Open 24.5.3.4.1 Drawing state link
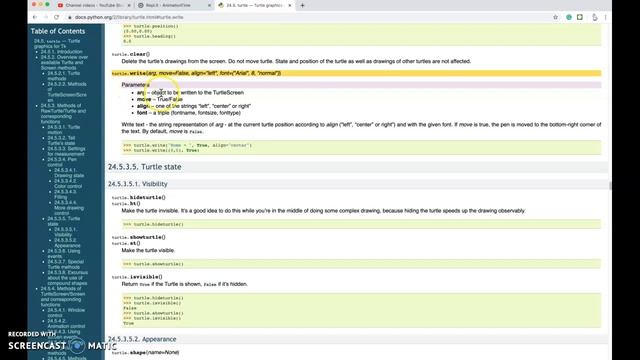Image resolution: width=640 pixels, height=360 pixels. click(69, 173)
